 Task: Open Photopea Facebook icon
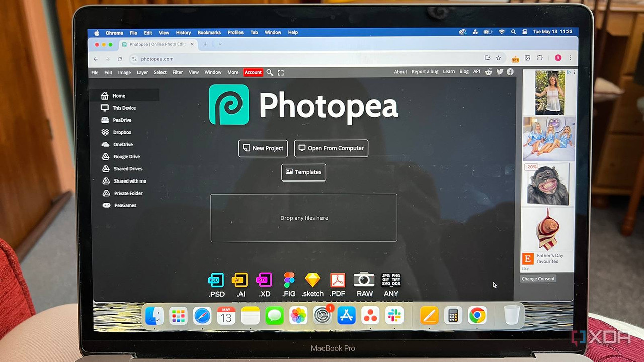(510, 72)
